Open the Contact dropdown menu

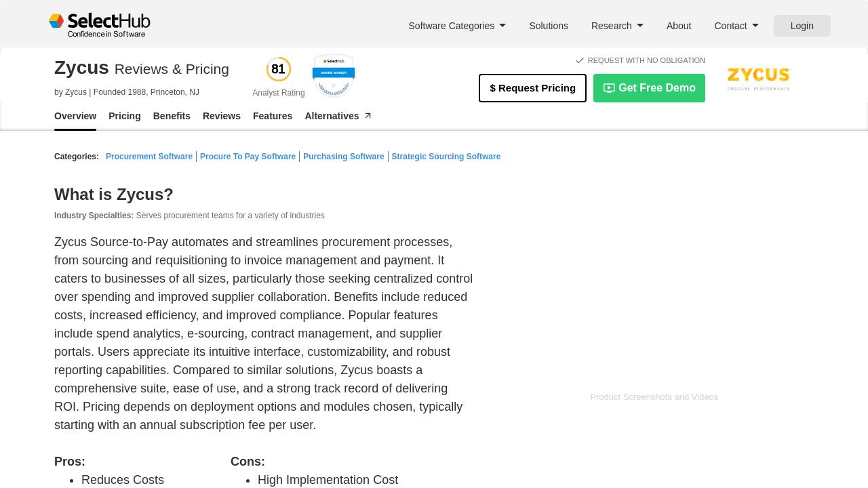[x=736, y=26]
